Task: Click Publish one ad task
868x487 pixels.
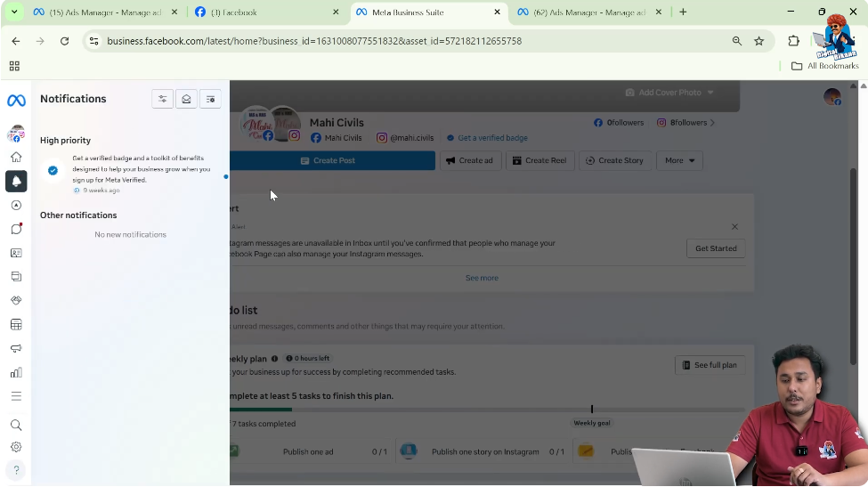Action: coord(310,451)
